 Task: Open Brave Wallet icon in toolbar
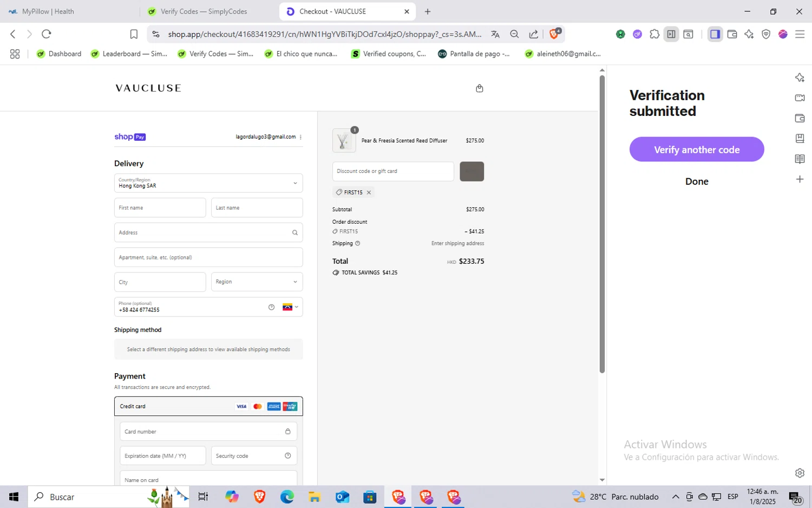click(x=732, y=34)
